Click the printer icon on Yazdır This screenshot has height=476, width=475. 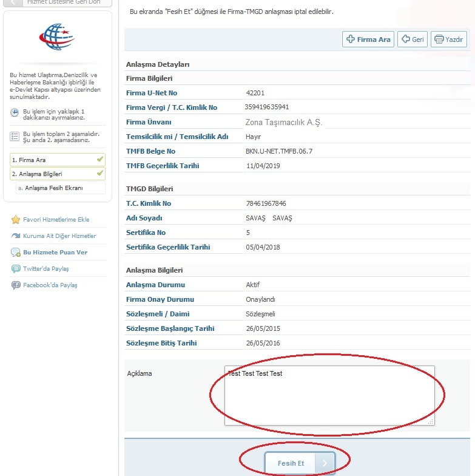pos(439,39)
